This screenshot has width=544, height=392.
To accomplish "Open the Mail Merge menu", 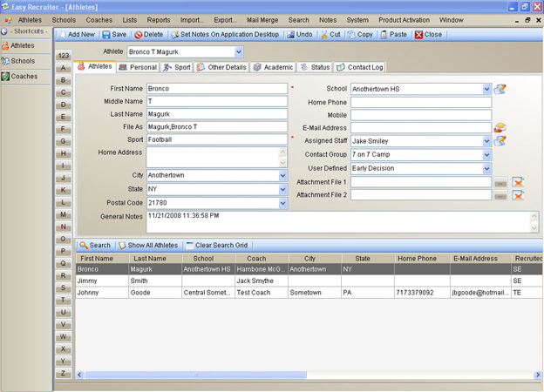I will [262, 20].
